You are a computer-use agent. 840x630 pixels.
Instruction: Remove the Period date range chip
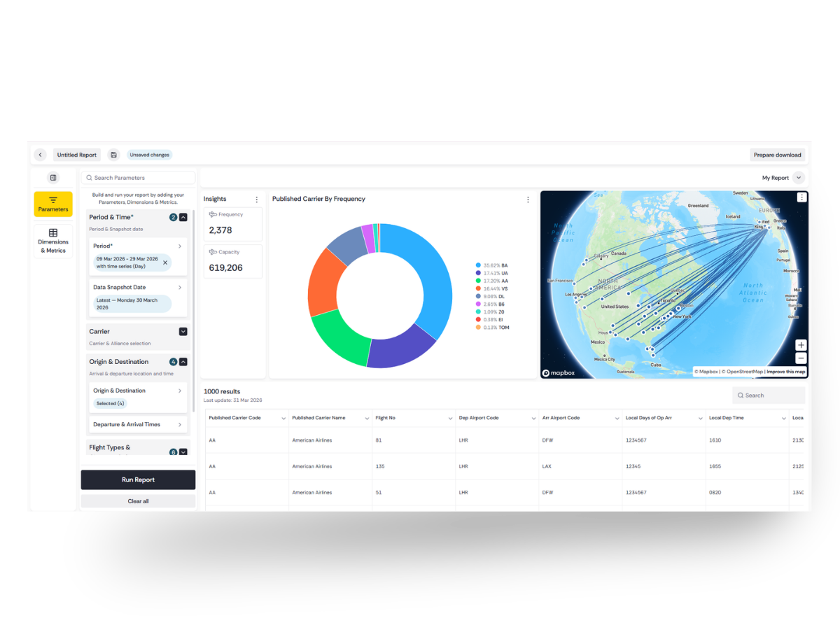[x=165, y=262]
